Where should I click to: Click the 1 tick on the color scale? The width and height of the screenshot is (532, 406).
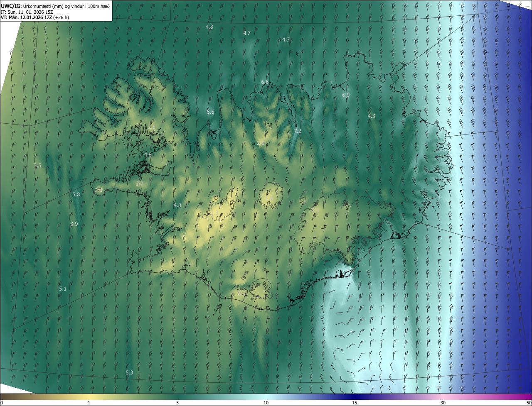tap(89, 403)
